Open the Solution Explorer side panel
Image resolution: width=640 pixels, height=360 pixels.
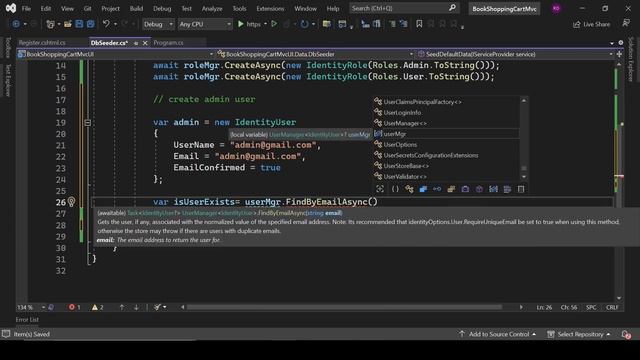click(x=631, y=59)
